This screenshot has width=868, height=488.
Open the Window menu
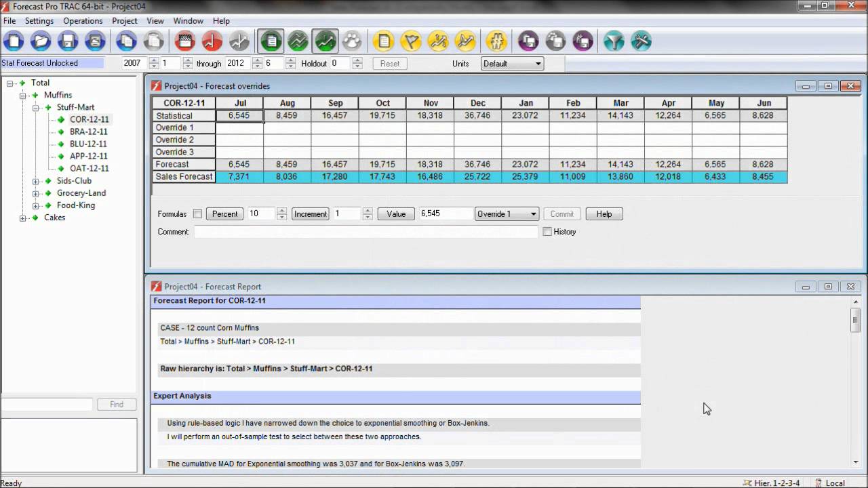coord(189,21)
